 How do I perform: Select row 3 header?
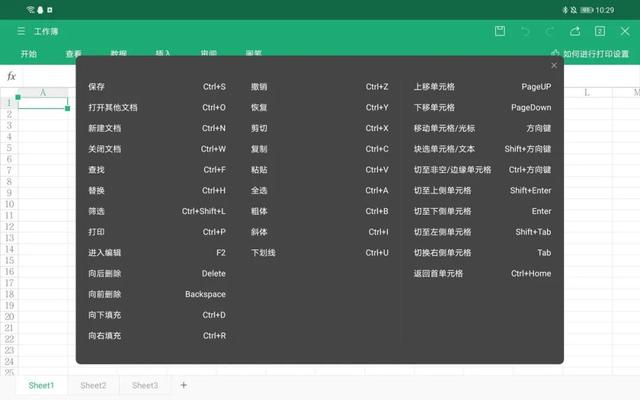pos(9,125)
